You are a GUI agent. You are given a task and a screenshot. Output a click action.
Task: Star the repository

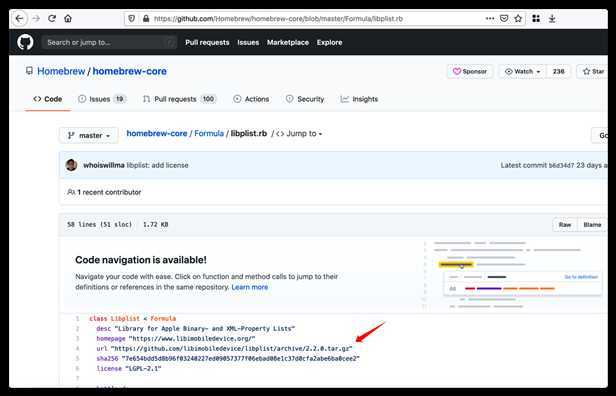[x=593, y=72]
